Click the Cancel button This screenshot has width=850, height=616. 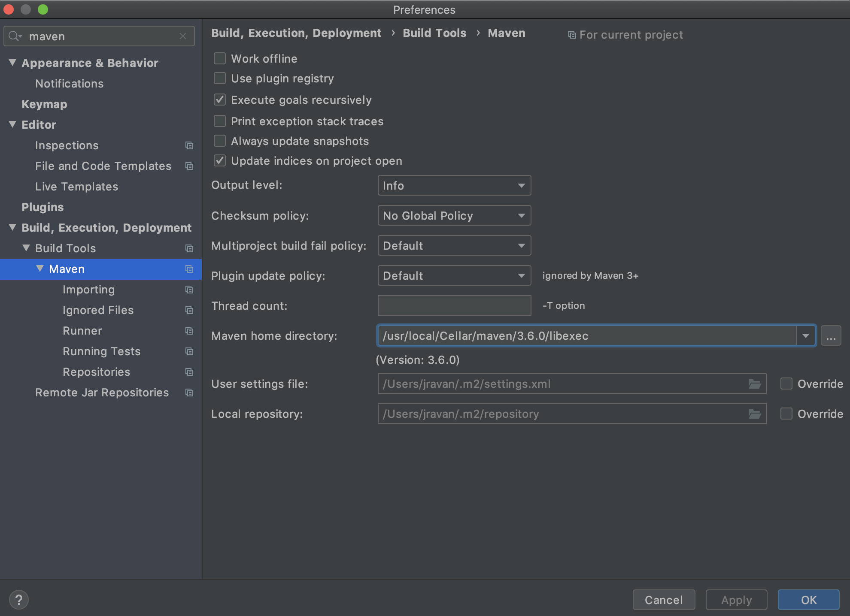[663, 600]
